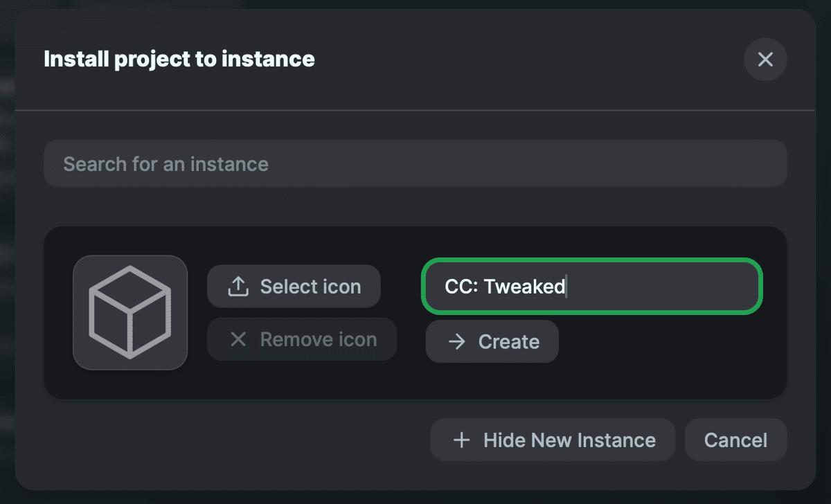
Task: Click inside the CC: Tweaked name field
Action: pos(592,286)
